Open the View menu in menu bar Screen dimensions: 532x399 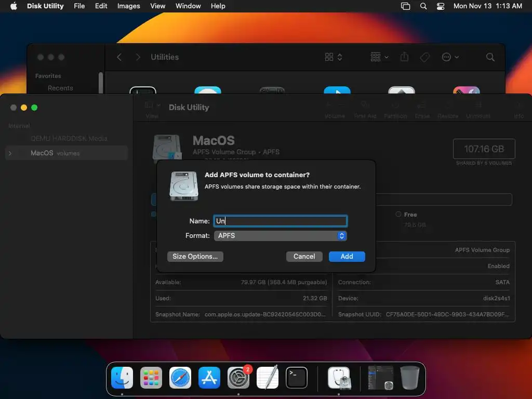click(158, 6)
